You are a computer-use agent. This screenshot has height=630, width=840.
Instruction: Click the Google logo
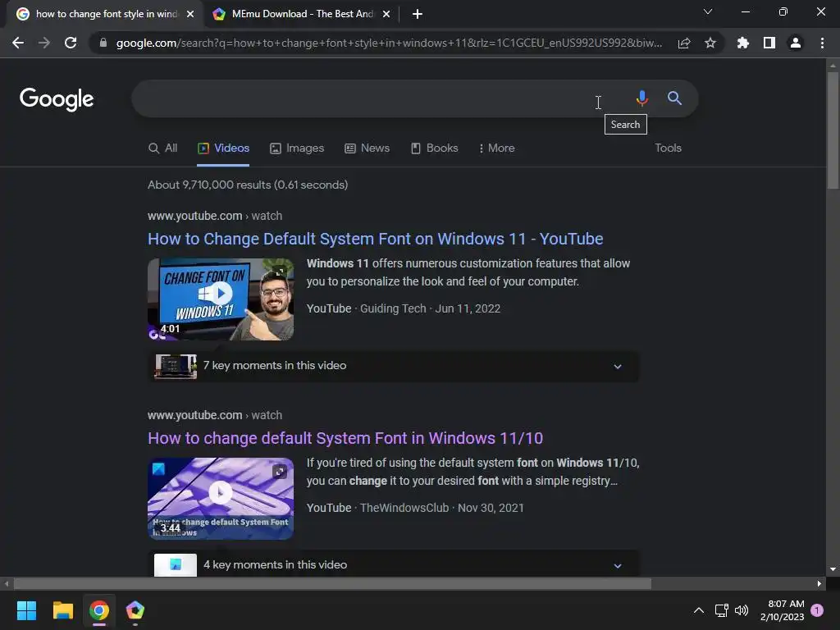coord(57,99)
